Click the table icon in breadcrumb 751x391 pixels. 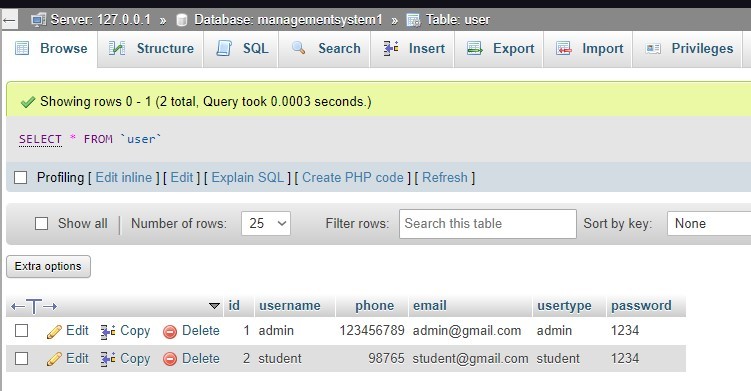[413, 20]
